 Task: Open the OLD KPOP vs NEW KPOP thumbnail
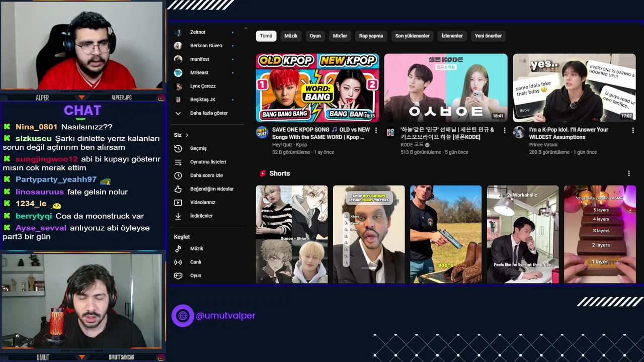pos(317,88)
